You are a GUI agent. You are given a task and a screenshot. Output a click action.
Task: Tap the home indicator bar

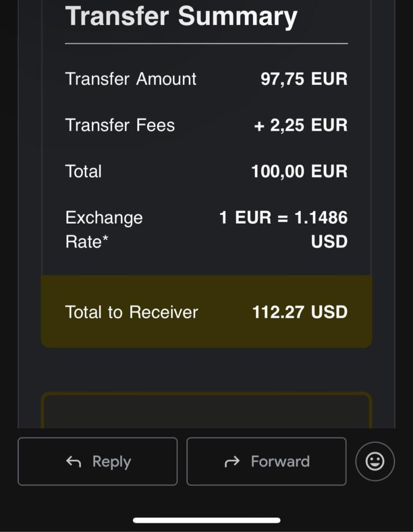coord(206,520)
